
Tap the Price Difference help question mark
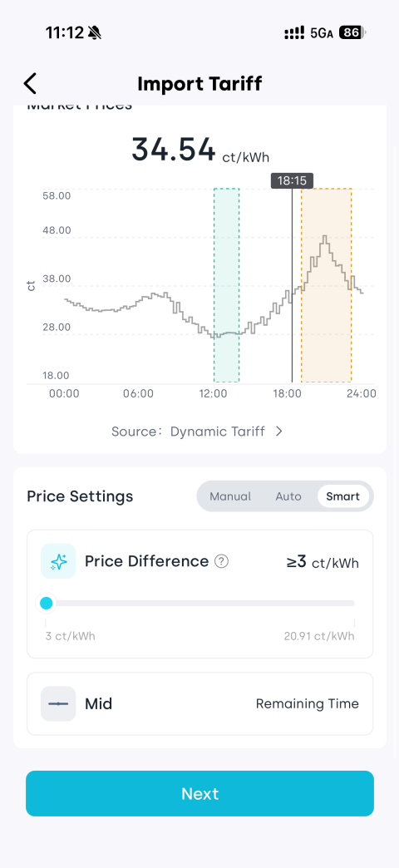[x=221, y=561]
